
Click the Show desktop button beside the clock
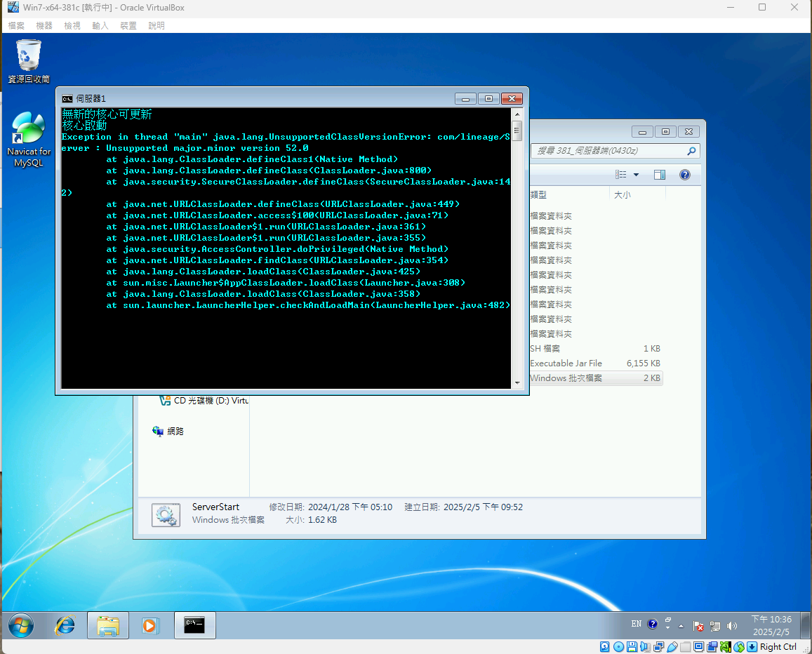[x=805, y=625]
